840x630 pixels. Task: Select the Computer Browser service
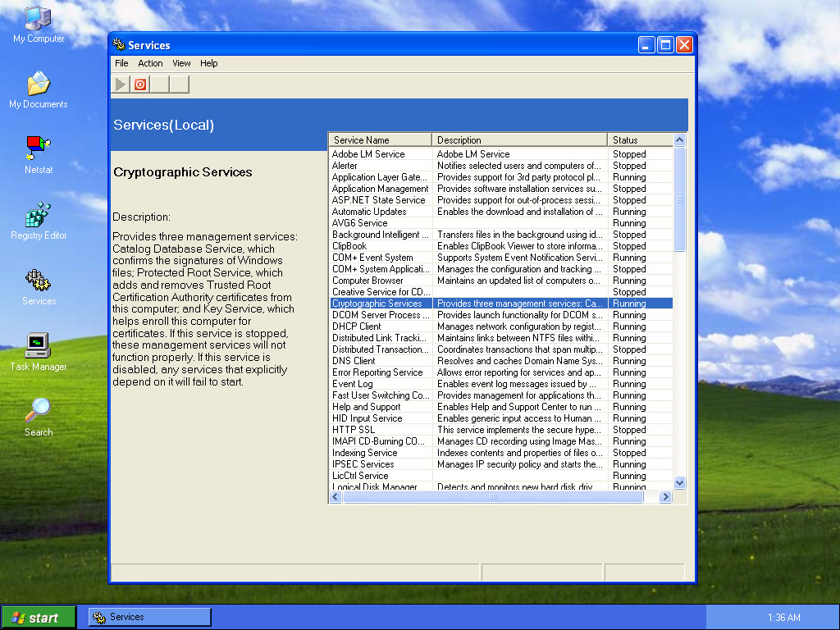pos(501,281)
